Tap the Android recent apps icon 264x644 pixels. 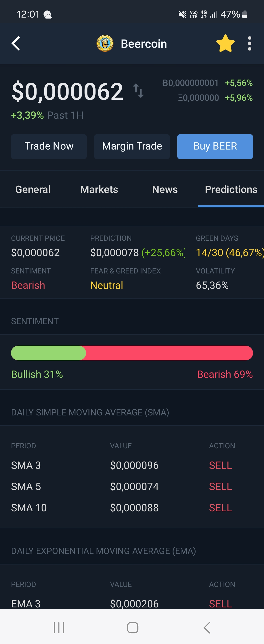pyautogui.click(x=59, y=627)
